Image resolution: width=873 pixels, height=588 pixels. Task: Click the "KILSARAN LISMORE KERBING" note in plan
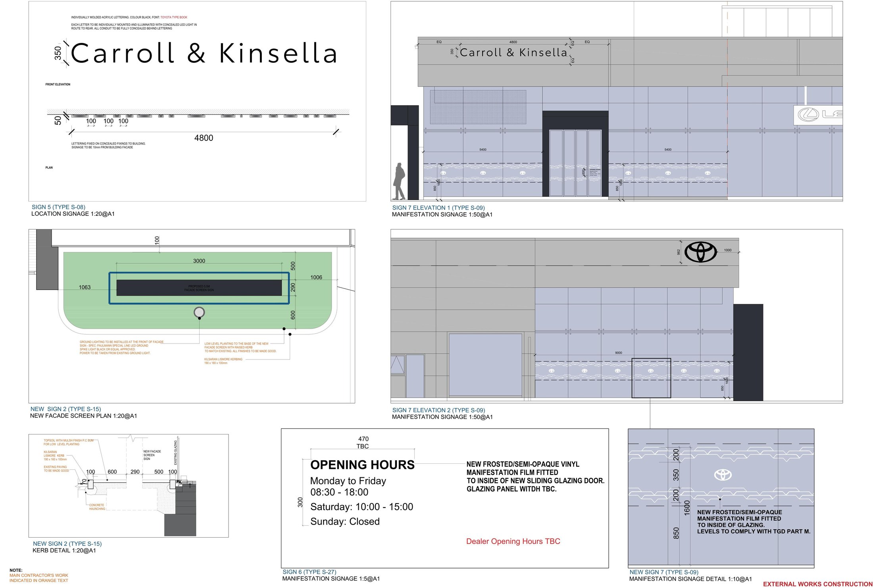(223, 361)
